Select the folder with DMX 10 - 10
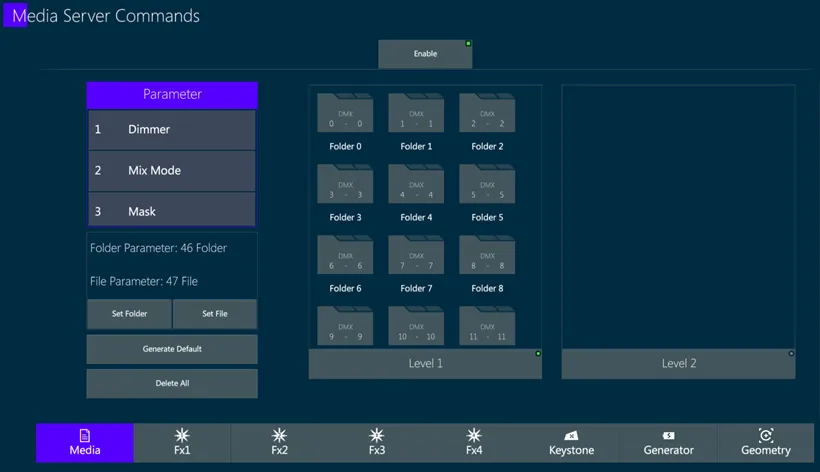 point(416,326)
